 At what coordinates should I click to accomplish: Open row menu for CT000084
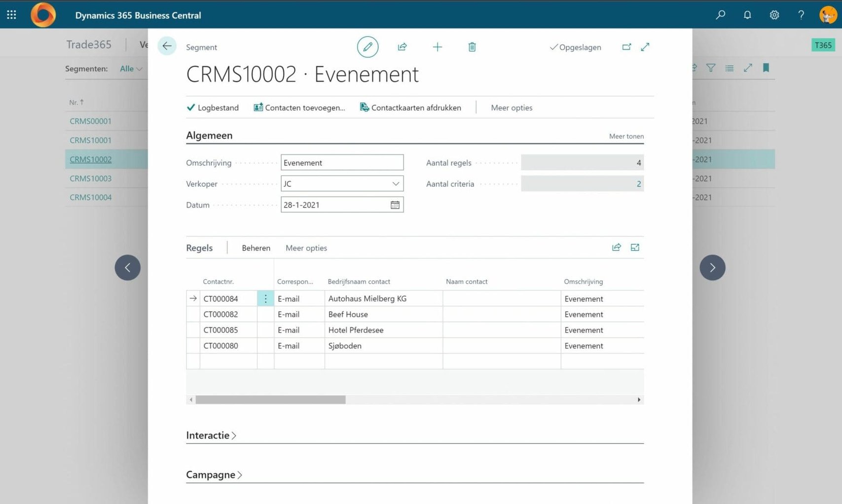click(265, 298)
